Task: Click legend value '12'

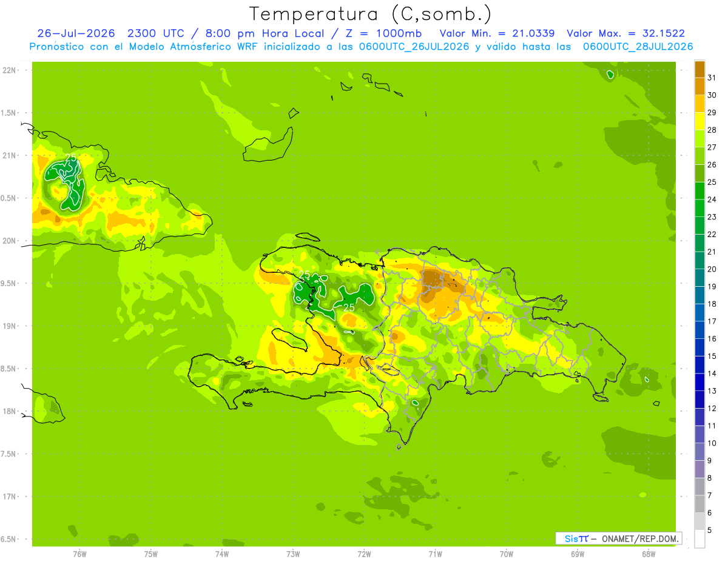Action: tap(712, 409)
